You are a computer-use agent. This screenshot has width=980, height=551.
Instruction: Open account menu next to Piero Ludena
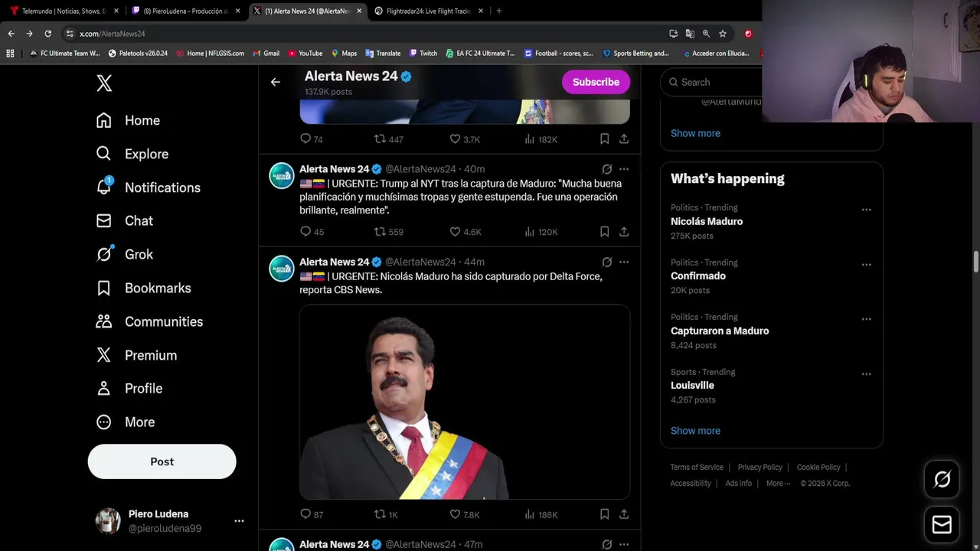click(239, 520)
